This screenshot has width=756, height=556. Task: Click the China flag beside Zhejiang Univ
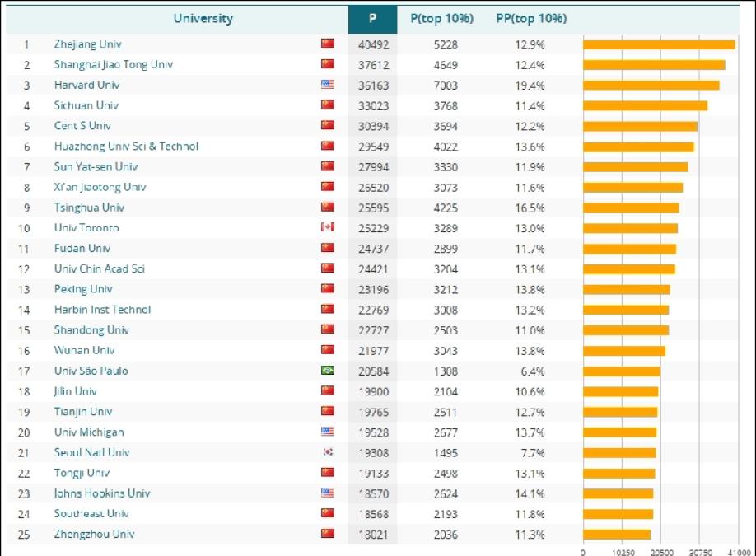(328, 44)
